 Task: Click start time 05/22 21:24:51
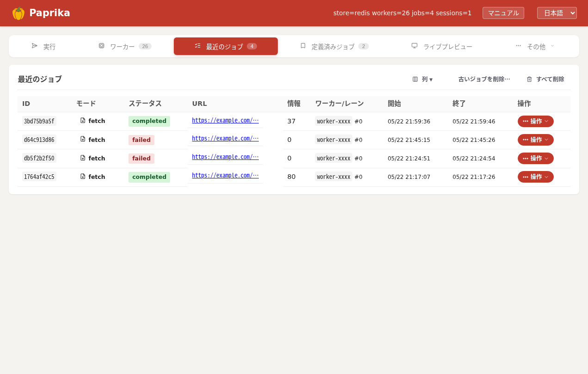[x=409, y=159]
